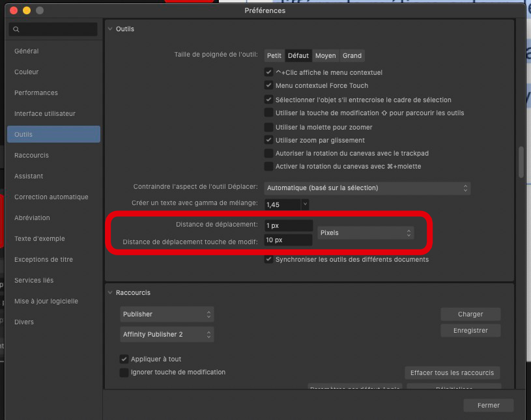Viewport: 531px width, 420px height.
Task: Enable canvas rotation with ⌘+molette
Action: pyautogui.click(x=268, y=166)
